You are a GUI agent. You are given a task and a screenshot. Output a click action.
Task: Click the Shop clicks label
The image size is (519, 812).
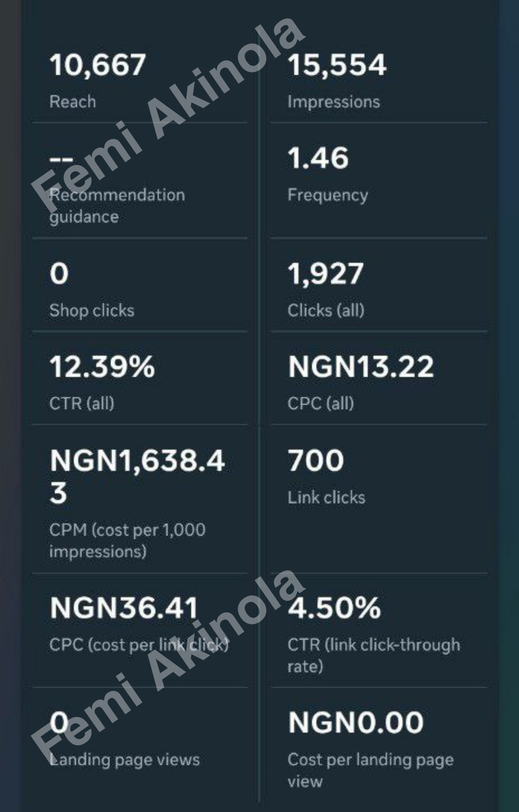92,310
